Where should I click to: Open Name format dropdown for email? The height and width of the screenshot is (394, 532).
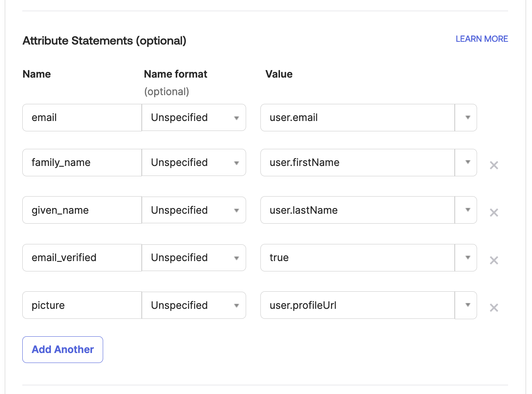click(x=194, y=117)
